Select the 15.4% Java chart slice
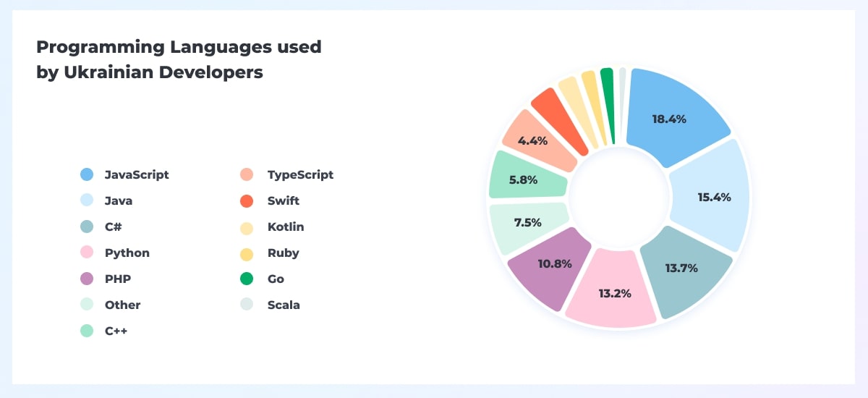The width and height of the screenshot is (868, 398). coord(712,195)
